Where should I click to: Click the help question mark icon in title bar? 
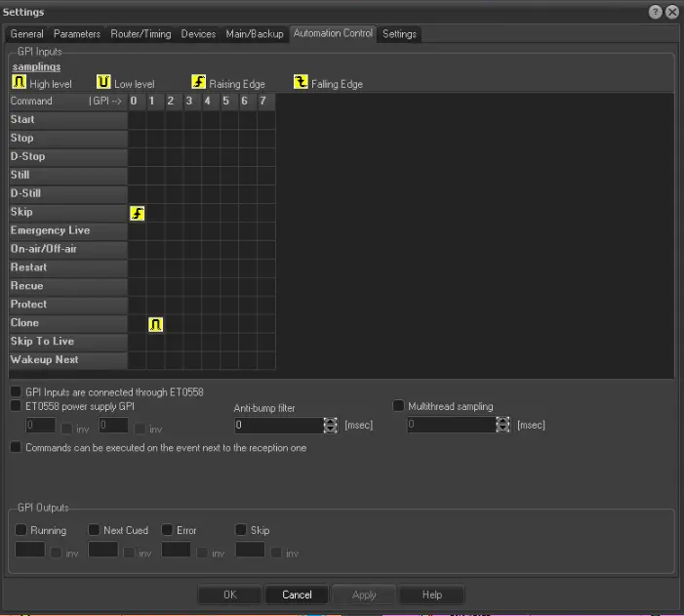coord(655,12)
